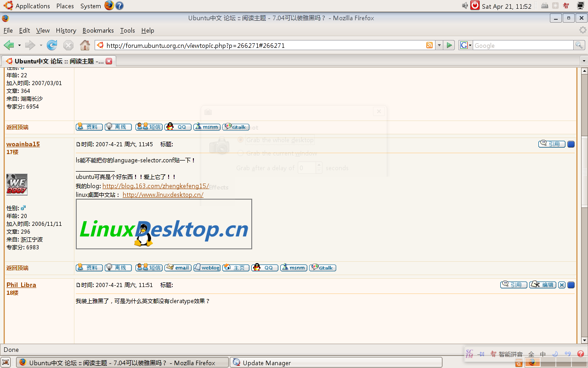Open the Firefox Home page icon
Screen dimensions: 588x368
[x=85, y=45]
